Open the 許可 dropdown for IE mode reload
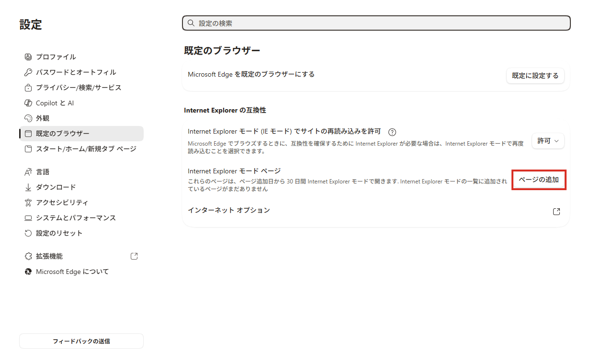 [548, 141]
